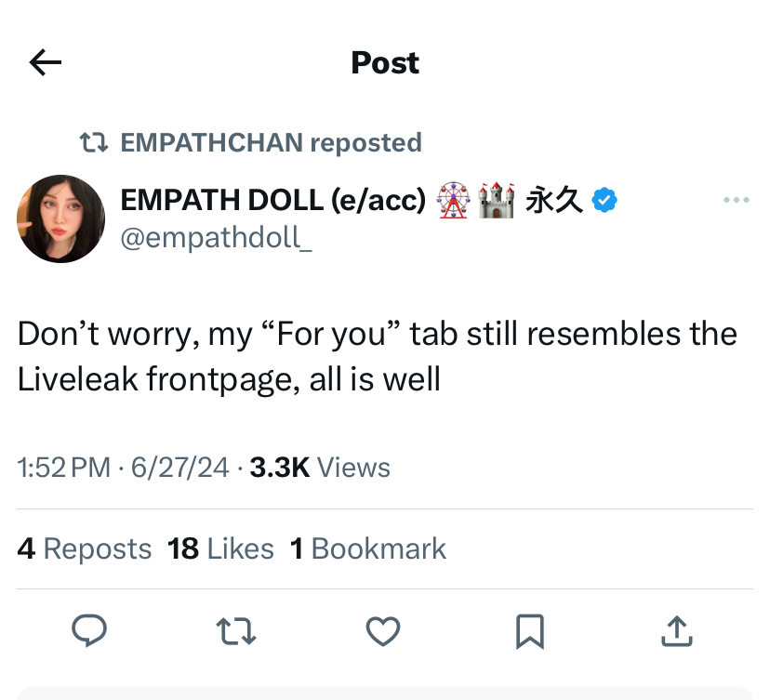Click the @empathdoll_ handle
770x700 pixels.
pos(216,238)
